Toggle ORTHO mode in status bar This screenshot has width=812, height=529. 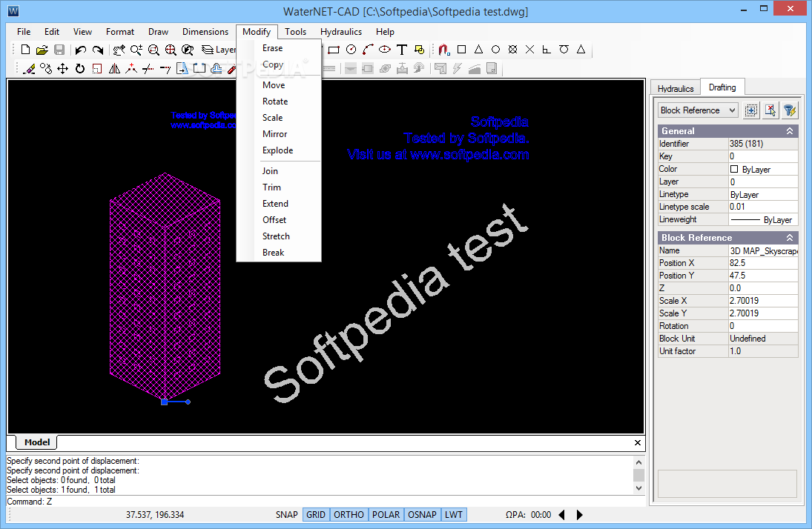pyautogui.click(x=349, y=514)
